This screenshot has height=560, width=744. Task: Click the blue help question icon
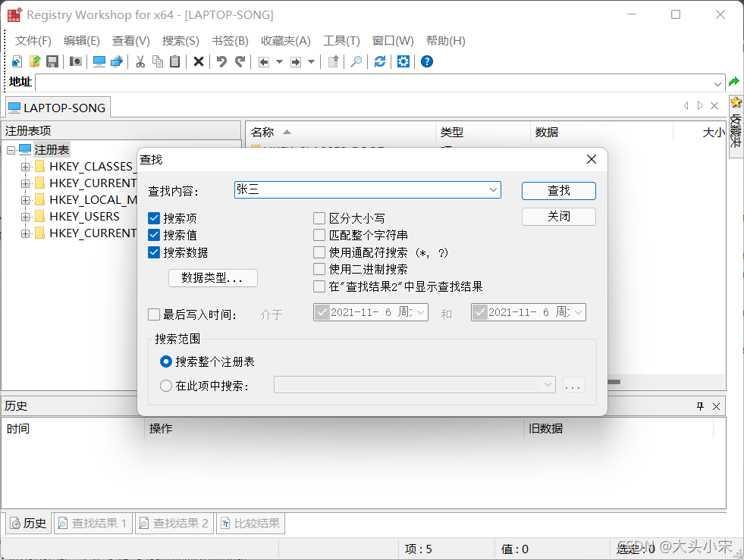427,61
